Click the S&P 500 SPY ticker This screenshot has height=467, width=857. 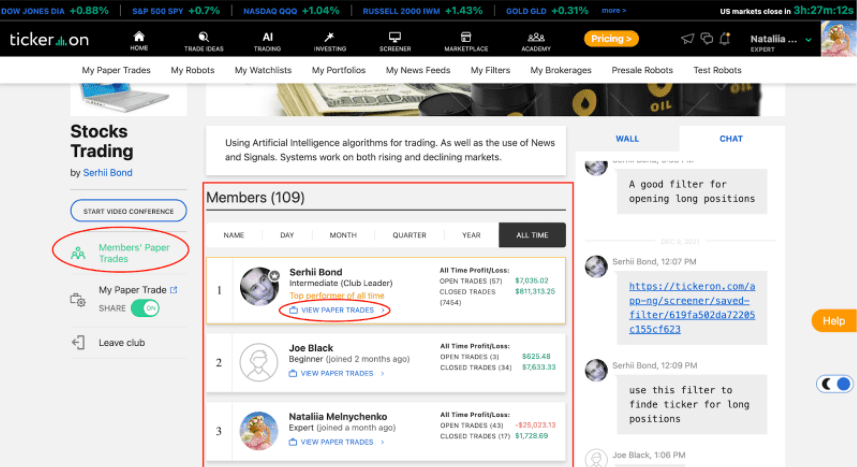click(175, 10)
